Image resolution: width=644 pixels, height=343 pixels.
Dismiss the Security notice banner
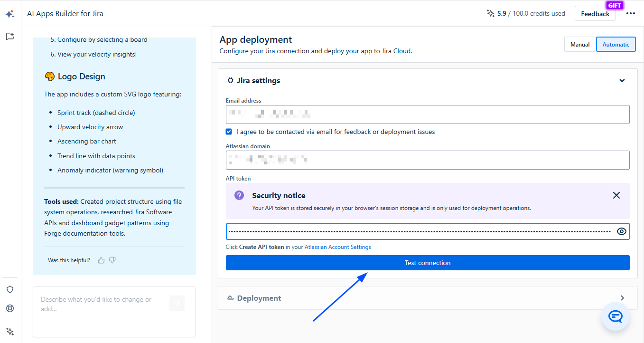[616, 195]
